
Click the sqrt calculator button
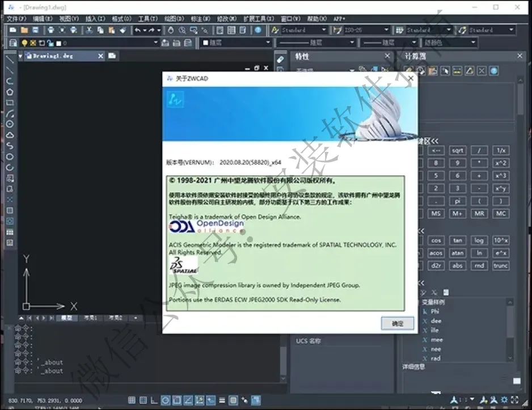point(457,151)
